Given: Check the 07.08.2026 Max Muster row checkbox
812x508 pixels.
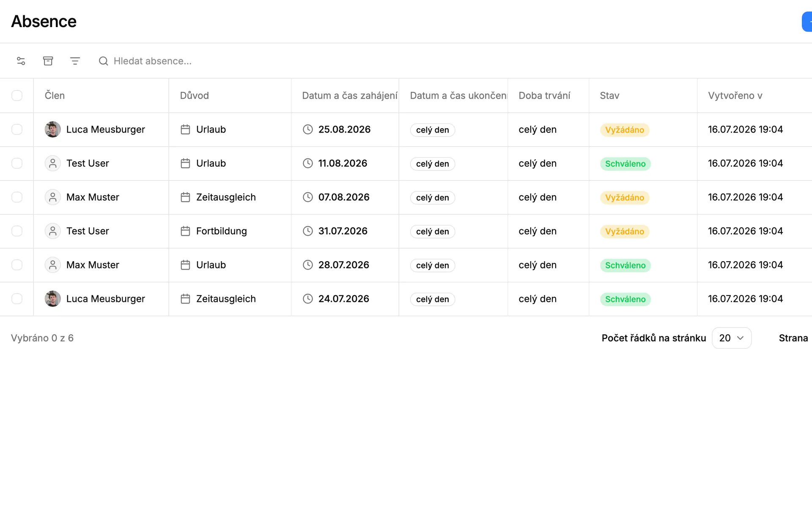Looking at the screenshot, I should click(17, 197).
